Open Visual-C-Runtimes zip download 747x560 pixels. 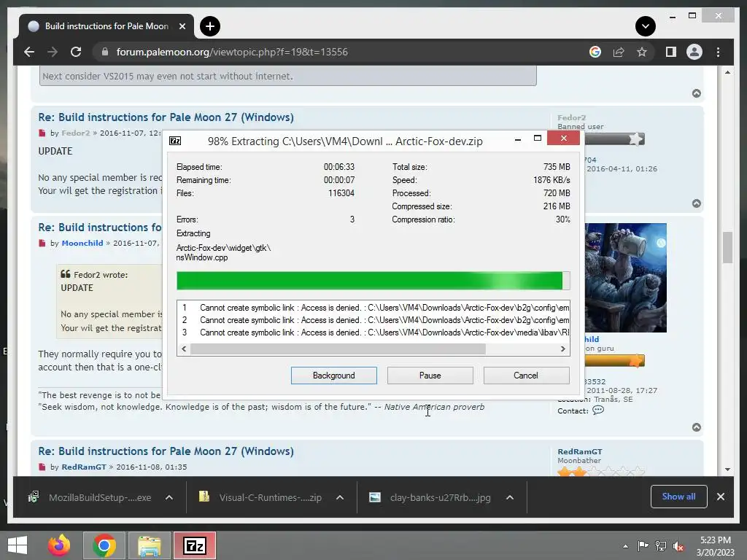click(x=261, y=497)
